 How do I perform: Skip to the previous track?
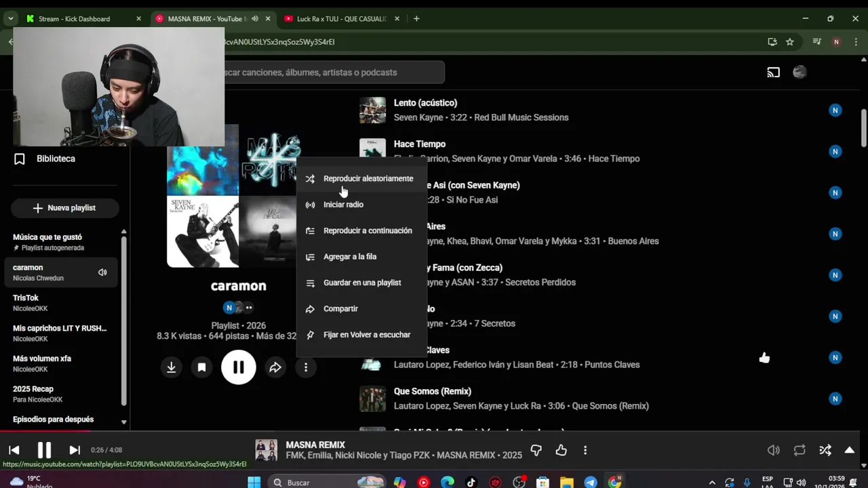pos(14,450)
